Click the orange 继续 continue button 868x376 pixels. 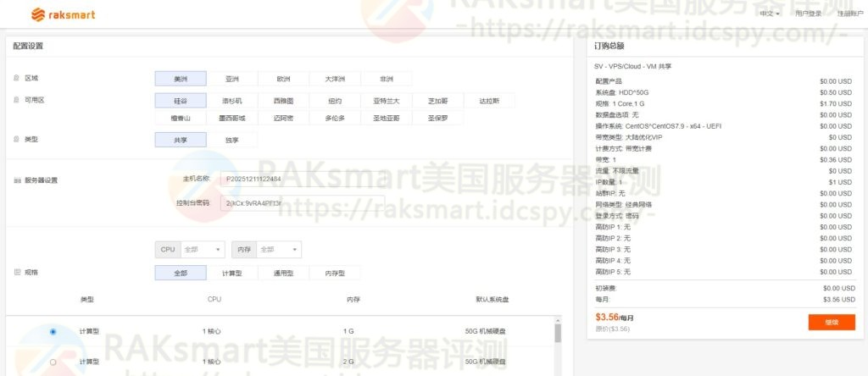(818, 322)
